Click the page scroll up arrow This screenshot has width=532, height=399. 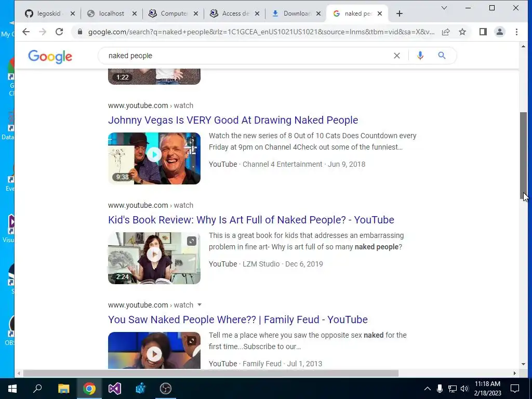tap(523, 46)
